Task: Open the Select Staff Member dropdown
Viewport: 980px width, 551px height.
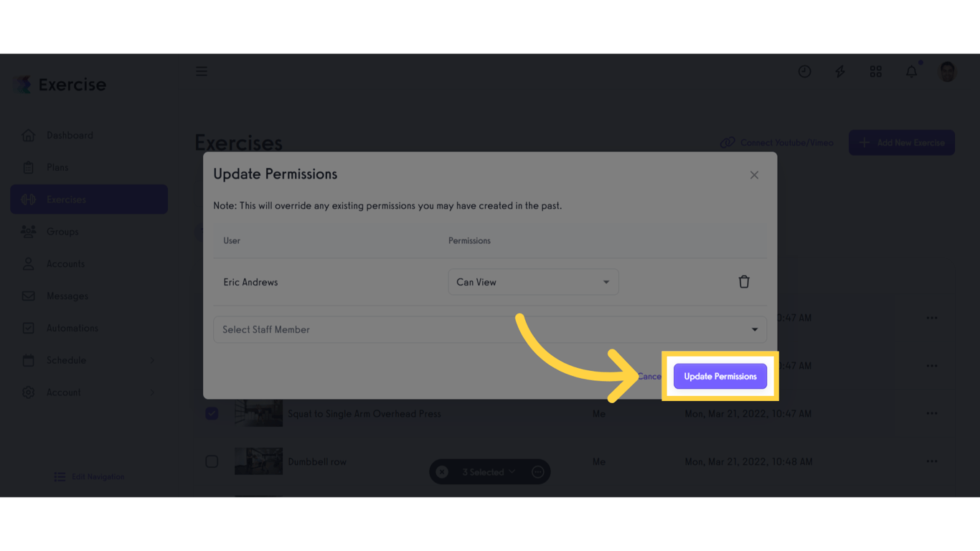Action: click(490, 329)
